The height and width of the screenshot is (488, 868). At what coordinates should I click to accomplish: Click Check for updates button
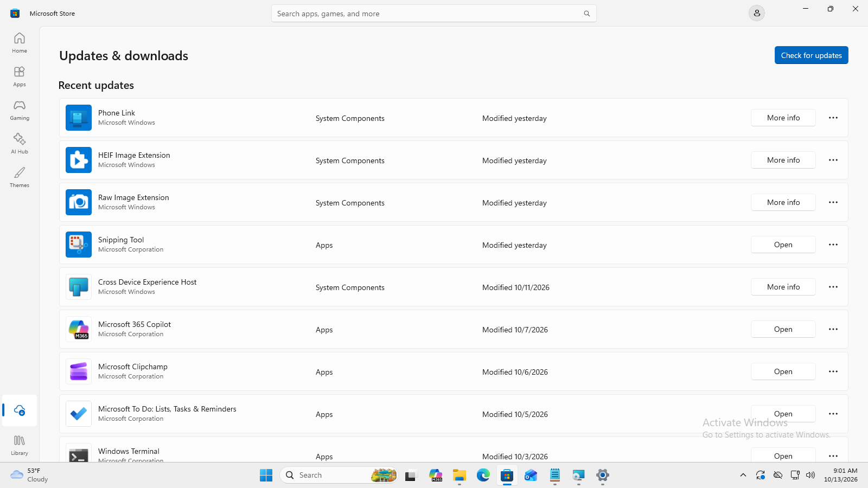click(811, 55)
